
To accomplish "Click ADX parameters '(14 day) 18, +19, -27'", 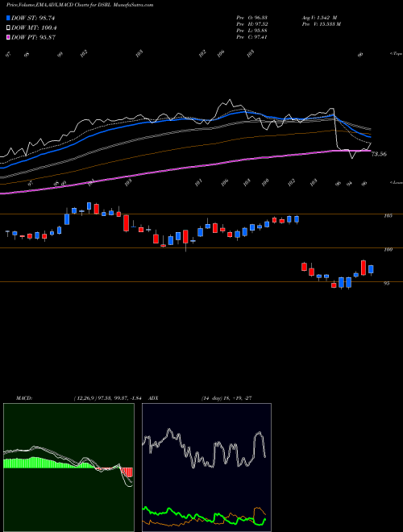I will click(x=226, y=398).
